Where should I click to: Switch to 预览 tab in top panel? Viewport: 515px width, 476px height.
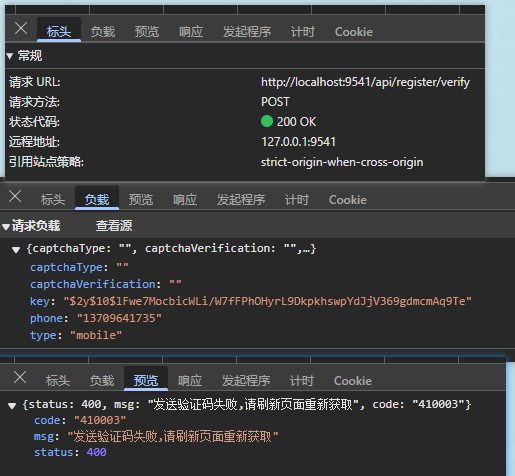(147, 32)
